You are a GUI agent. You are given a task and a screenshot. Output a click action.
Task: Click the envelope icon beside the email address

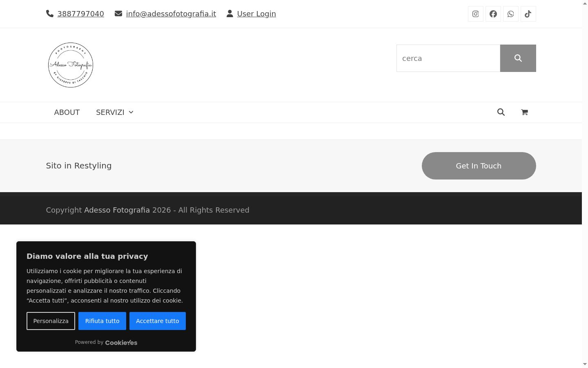point(118,13)
